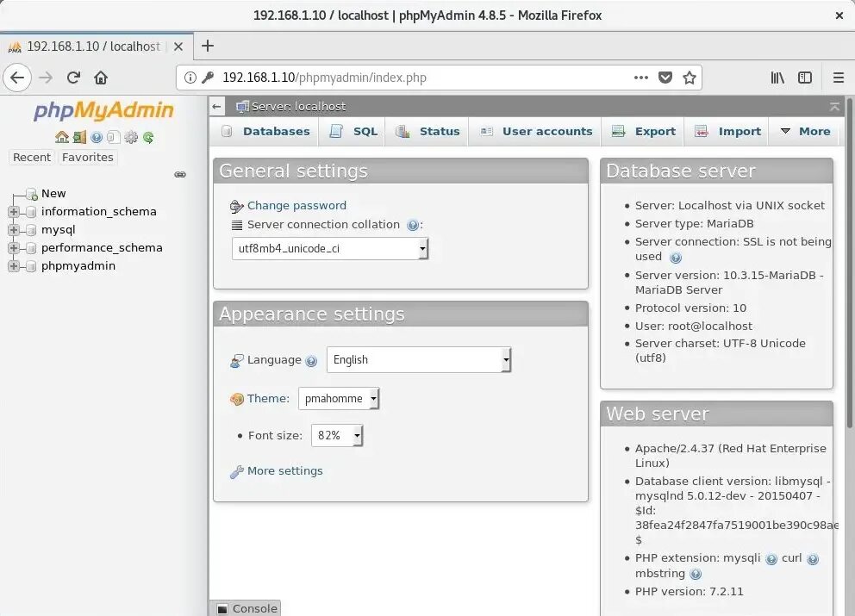Screen dimensions: 855x616
Task: Expand the phpmyadmin database node
Action: point(14,266)
